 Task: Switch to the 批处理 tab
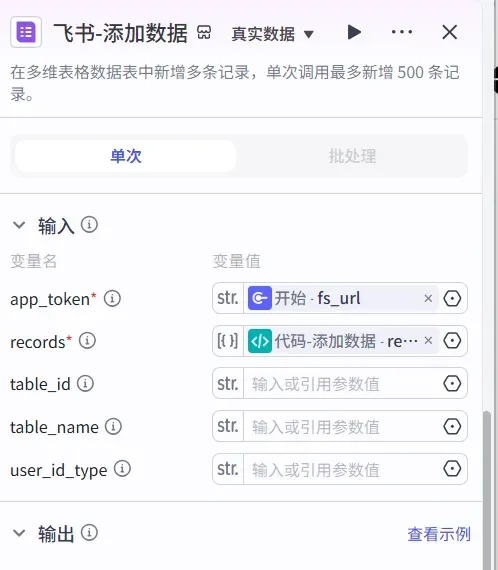(352, 156)
